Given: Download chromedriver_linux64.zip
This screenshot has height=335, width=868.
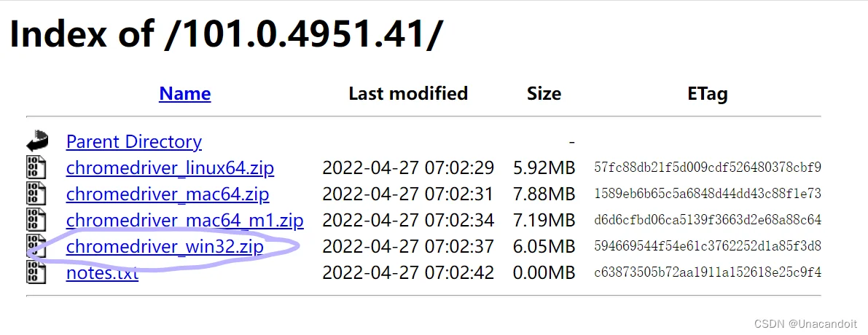Looking at the screenshot, I should coord(170,168).
